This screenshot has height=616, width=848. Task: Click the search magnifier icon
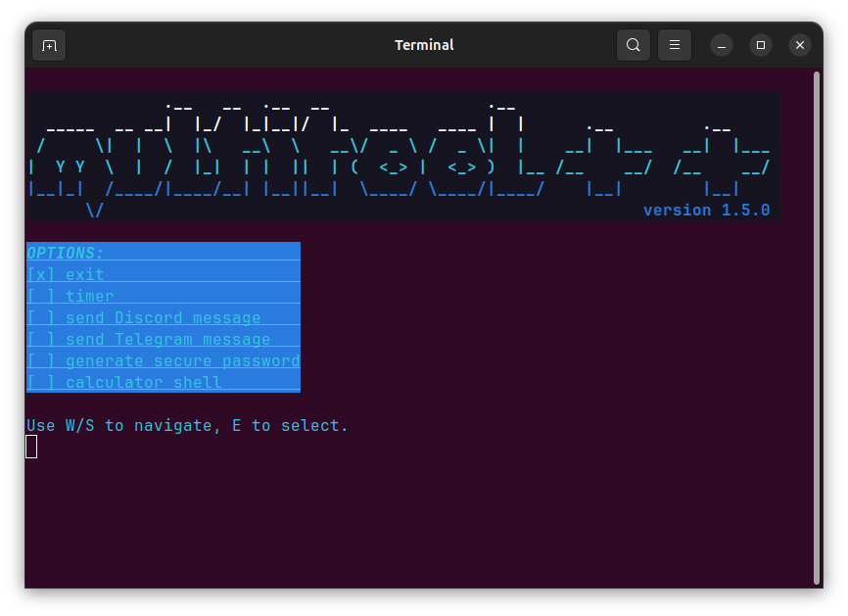(x=633, y=45)
